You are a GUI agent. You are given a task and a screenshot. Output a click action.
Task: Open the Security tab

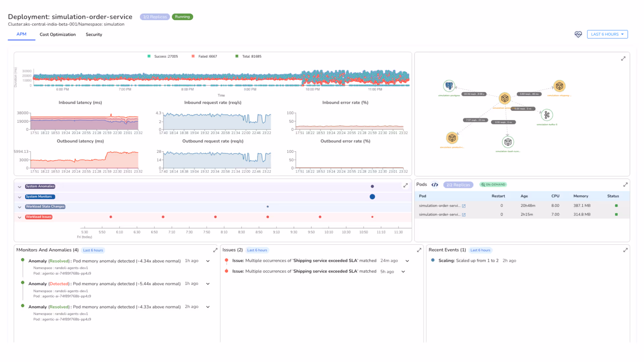point(94,35)
